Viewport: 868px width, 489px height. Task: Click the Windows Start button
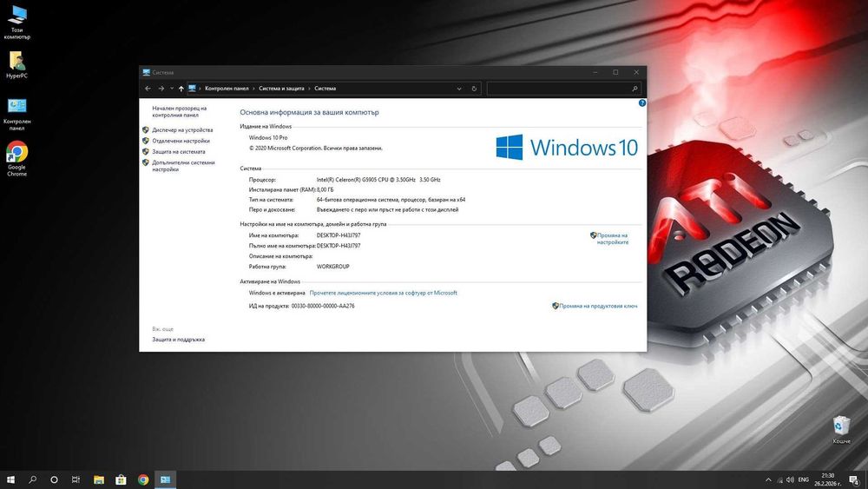10,479
